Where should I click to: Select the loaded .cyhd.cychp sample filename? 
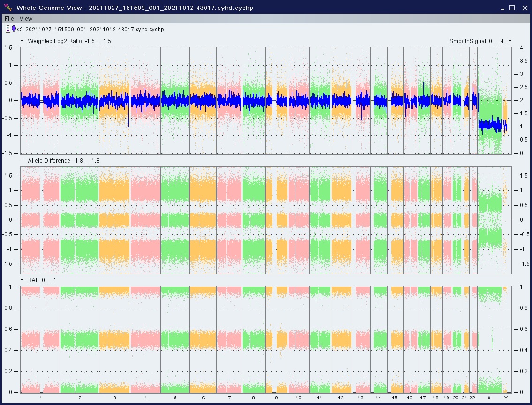[94, 30]
